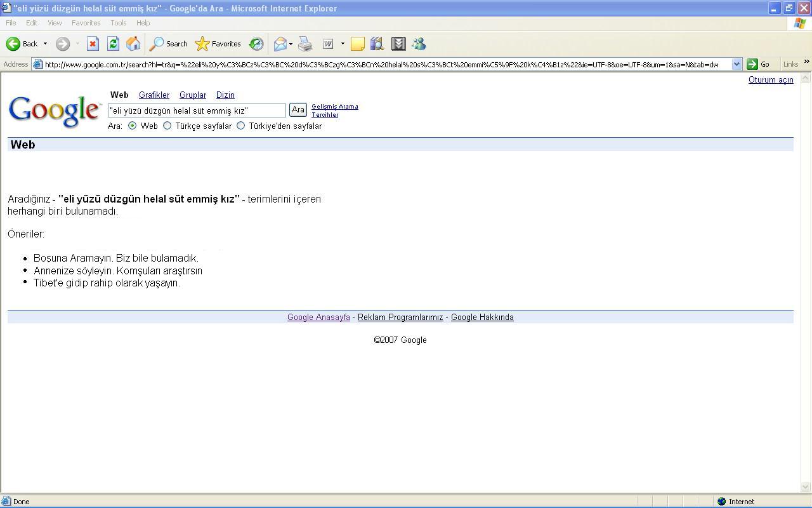This screenshot has height=508, width=812.
Task: Click Edit with Word toolbar icon
Action: (328, 44)
